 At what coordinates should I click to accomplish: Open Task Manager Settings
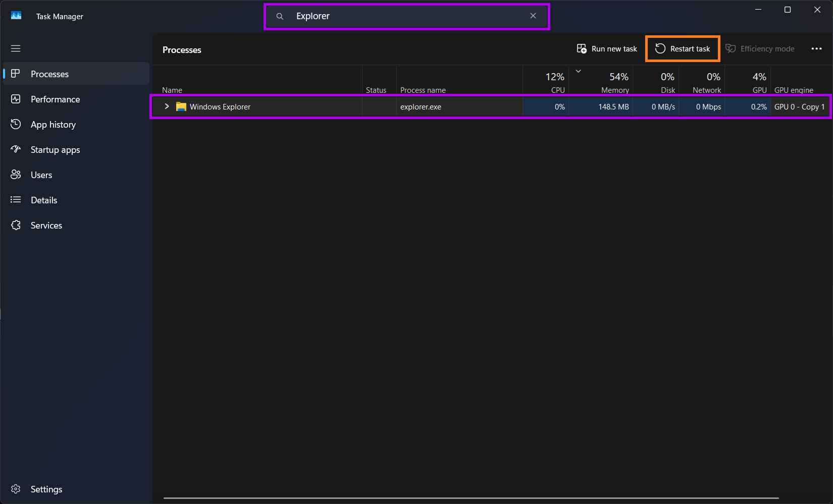(x=76, y=489)
